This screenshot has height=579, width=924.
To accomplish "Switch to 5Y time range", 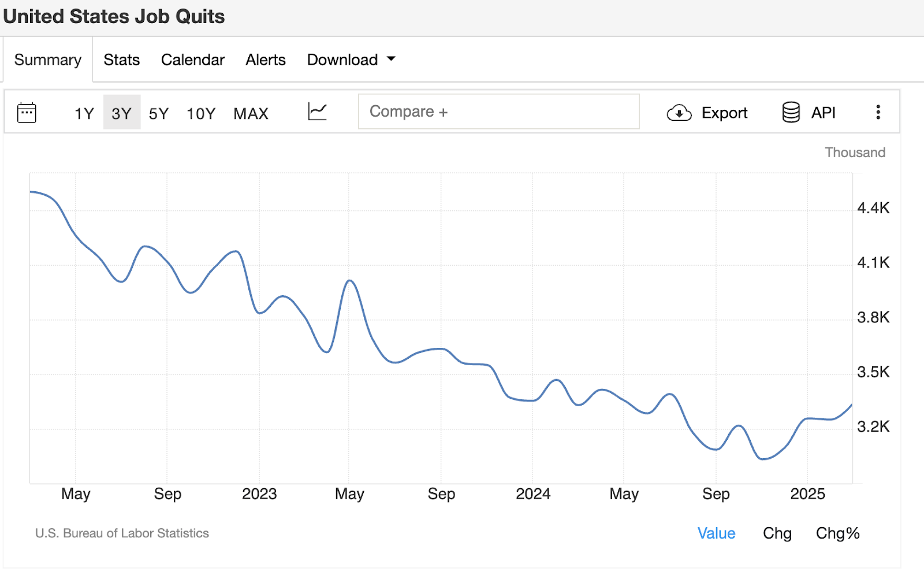I will (x=159, y=113).
